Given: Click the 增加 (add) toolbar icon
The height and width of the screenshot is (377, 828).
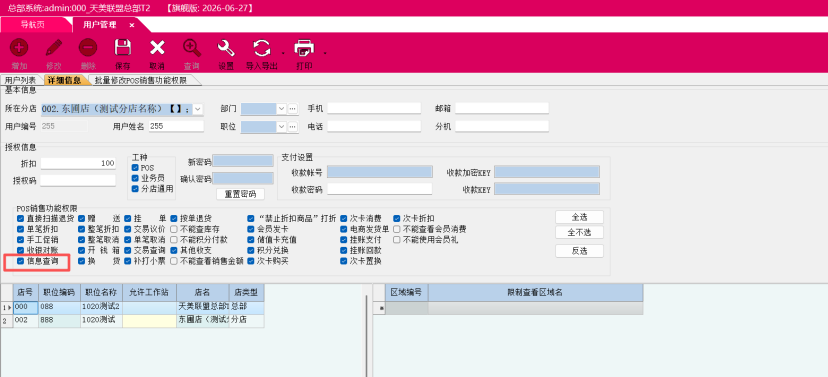Looking at the screenshot, I should [20, 48].
